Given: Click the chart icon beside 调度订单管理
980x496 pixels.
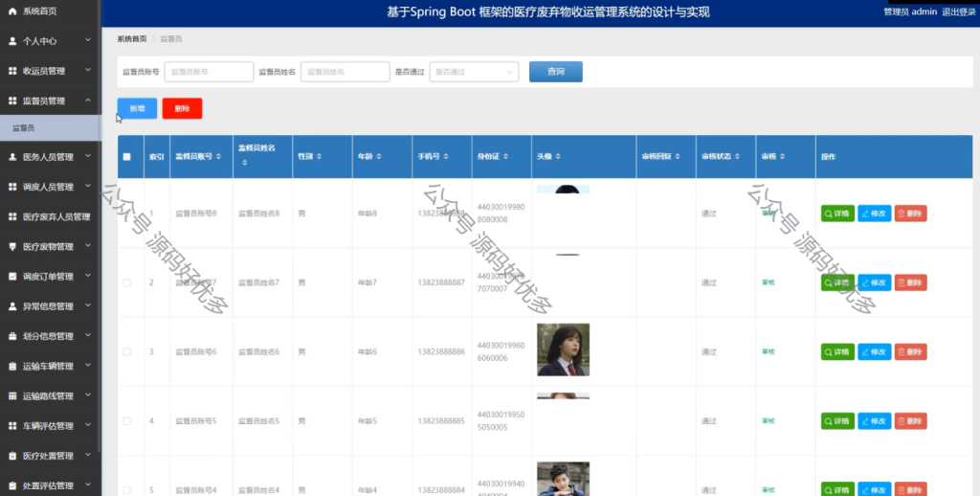Looking at the screenshot, I should coord(12,277).
